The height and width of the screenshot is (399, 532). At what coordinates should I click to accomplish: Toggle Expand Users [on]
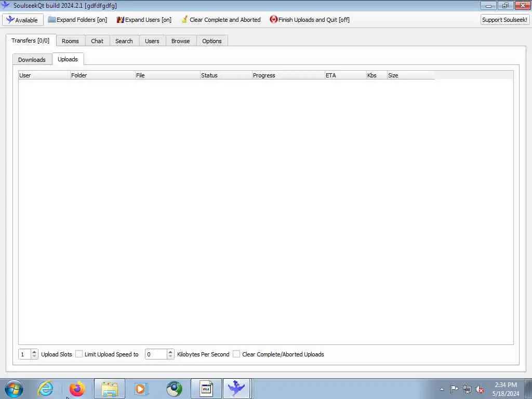click(144, 20)
